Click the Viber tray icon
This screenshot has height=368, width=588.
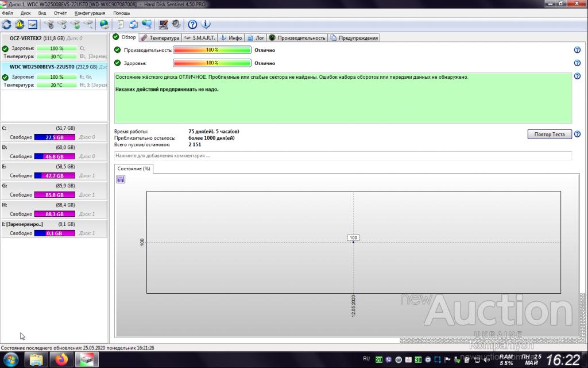[389, 360]
